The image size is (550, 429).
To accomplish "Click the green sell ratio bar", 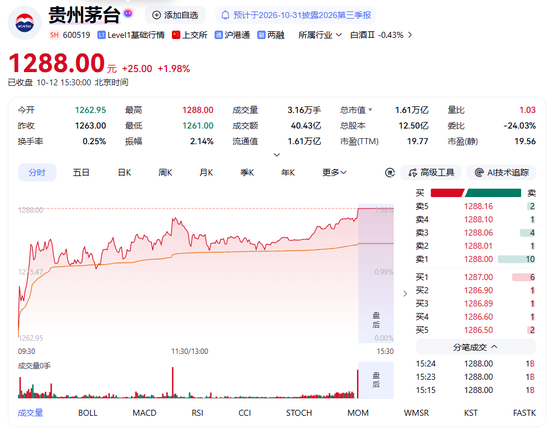I will [x=493, y=193].
